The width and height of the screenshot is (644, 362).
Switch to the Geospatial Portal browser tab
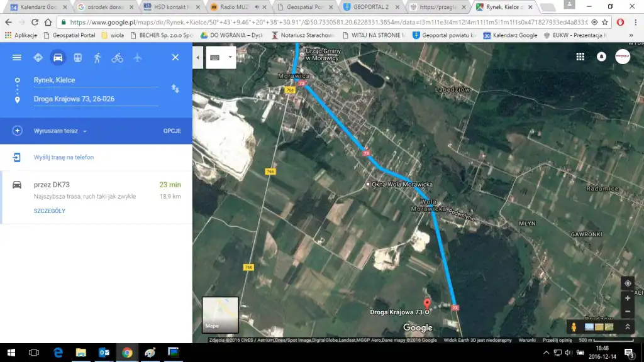(x=306, y=7)
